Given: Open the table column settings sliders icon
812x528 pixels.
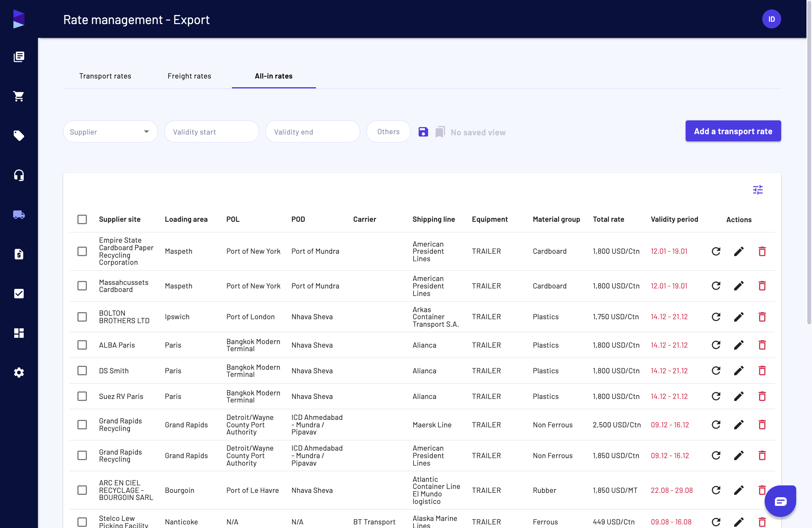Looking at the screenshot, I should click(x=758, y=190).
